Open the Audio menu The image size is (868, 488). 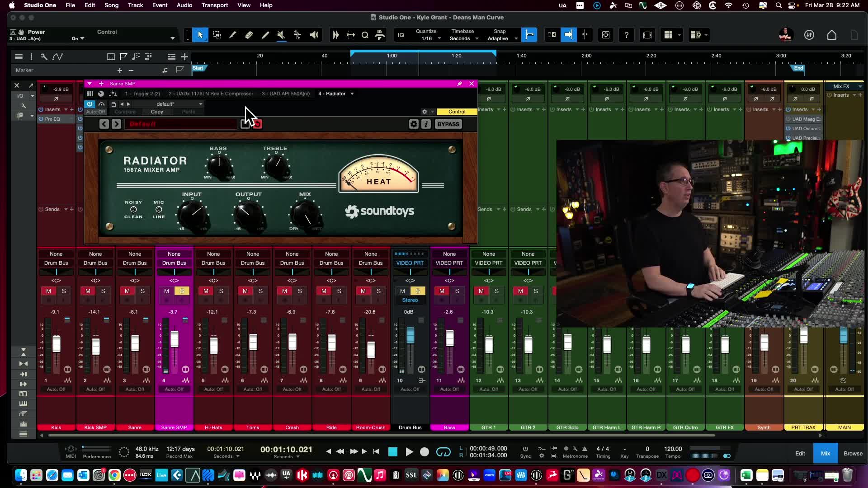point(184,5)
